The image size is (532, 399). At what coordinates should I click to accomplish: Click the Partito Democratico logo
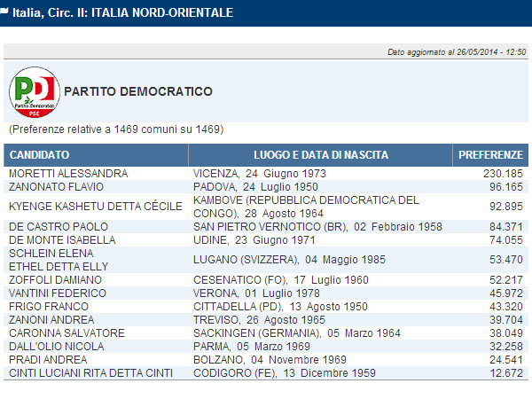coord(32,91)
